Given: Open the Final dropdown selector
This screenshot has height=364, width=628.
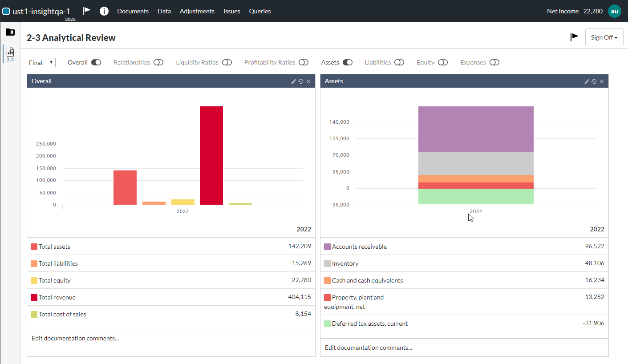Looking at the screenshot, I should tap(41, 63).
